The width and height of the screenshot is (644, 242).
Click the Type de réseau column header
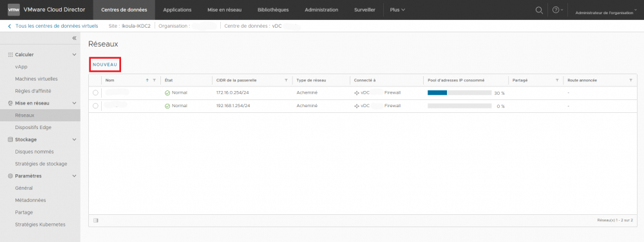[311, 80]
